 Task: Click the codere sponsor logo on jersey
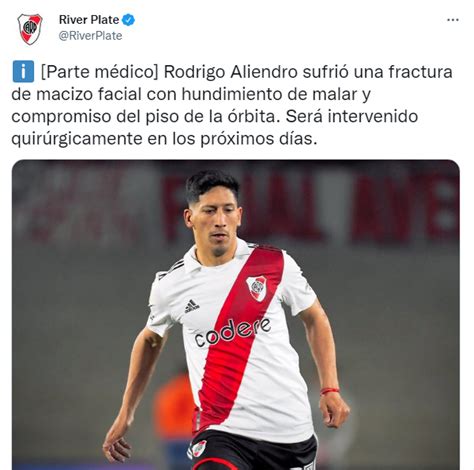click(232, 332)
